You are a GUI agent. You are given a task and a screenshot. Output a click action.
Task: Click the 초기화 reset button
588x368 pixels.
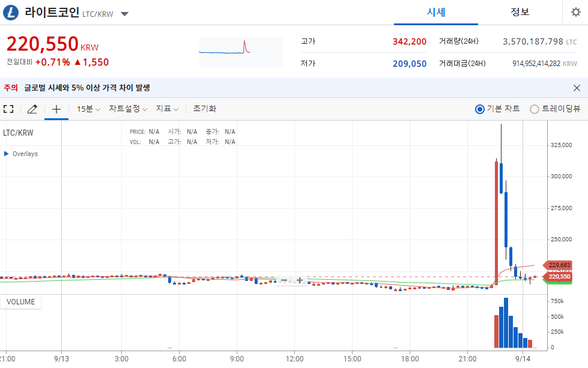pyautogui.click(x=205, y=109)
